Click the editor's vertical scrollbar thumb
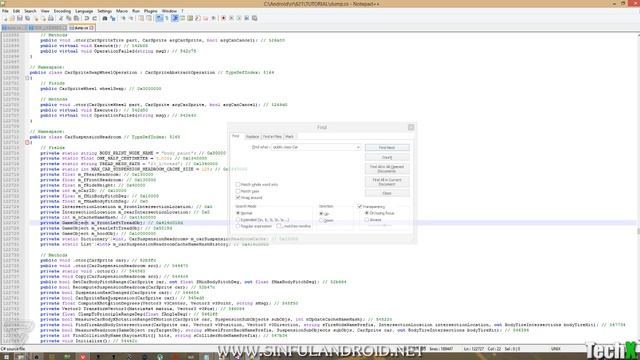The height and width of the screenshot is (360, 640). [x=638, y=231]
